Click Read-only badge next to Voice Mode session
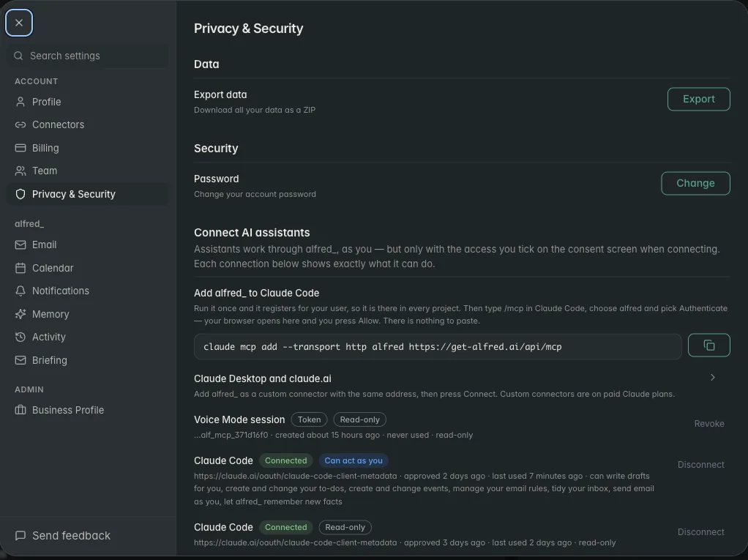The image size is (748, 560). coord(359,419)
